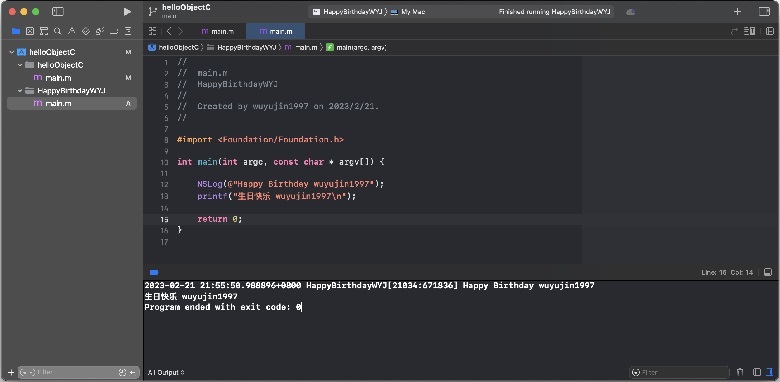The width and height of the screenshot is (780, 382).
Task: Click helloObjectC in the jump bar
Action: click(x=174, y=47)
